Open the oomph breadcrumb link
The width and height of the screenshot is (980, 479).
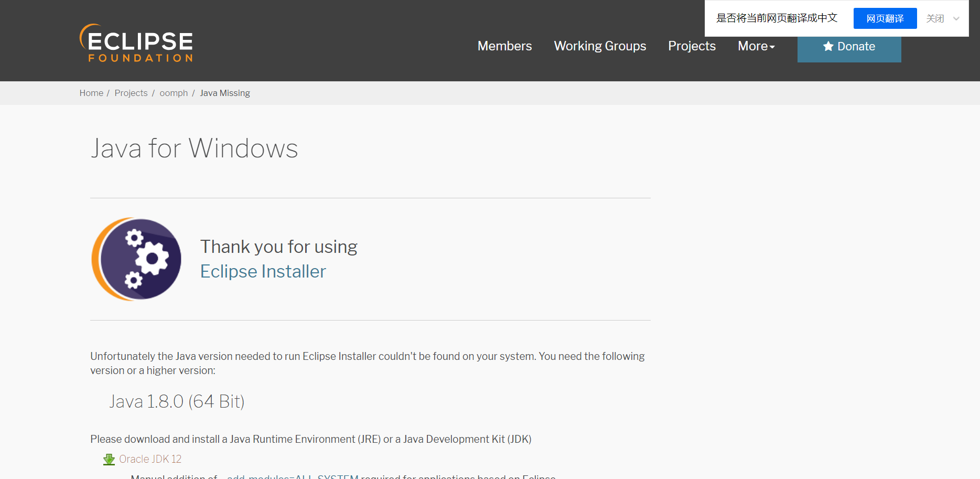174,93
